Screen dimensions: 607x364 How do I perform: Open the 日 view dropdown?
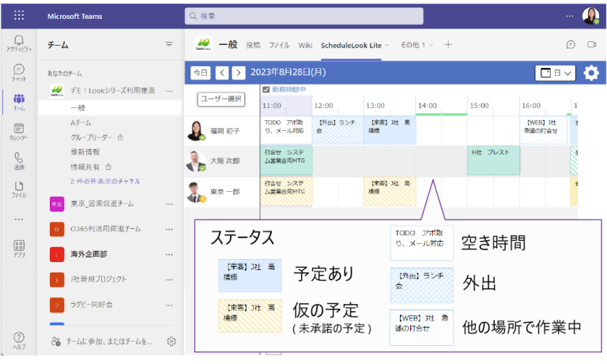click(x=556, y=73)
